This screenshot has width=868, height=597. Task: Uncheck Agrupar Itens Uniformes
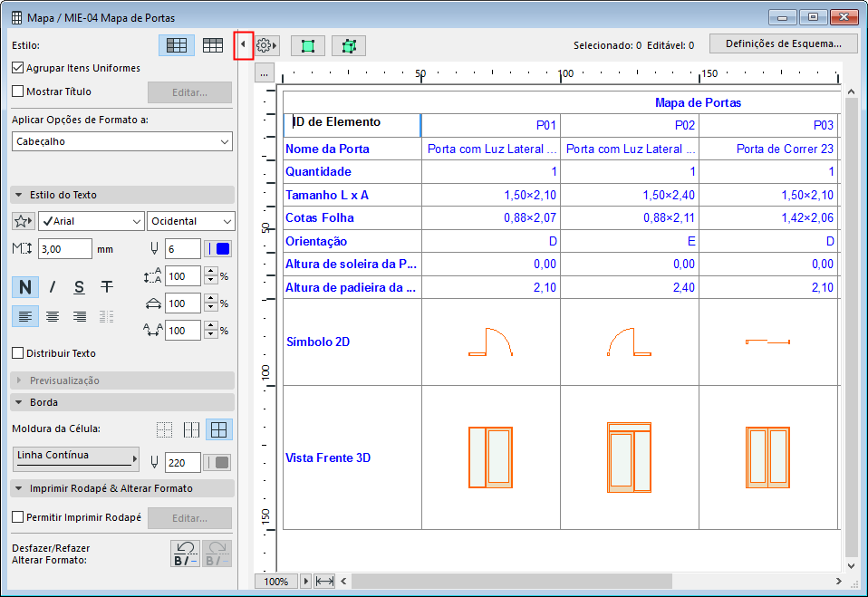[18, 68]
